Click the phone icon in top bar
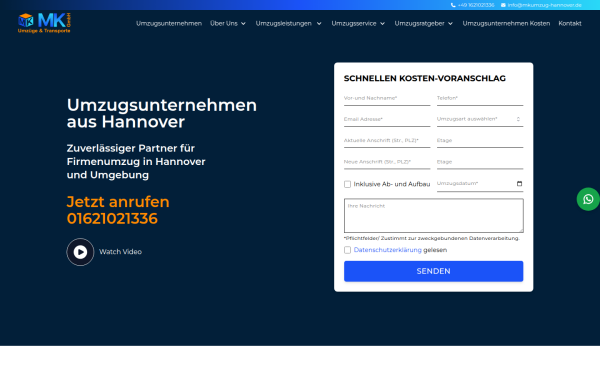The height and width of the screenshot is (375, 600). (x=453, y=5)
